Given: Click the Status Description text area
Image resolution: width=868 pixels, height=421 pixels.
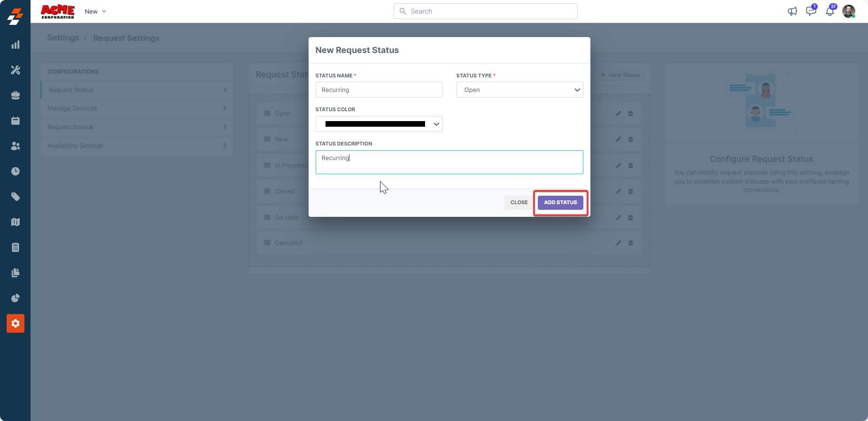Looking at the screenshot, I should point(449,162).
